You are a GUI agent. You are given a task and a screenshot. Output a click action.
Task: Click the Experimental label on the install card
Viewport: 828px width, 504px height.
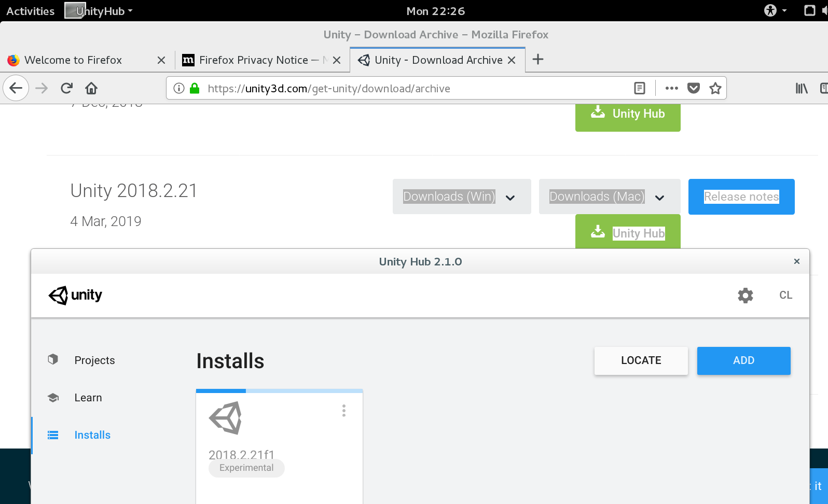click(246, 468)
